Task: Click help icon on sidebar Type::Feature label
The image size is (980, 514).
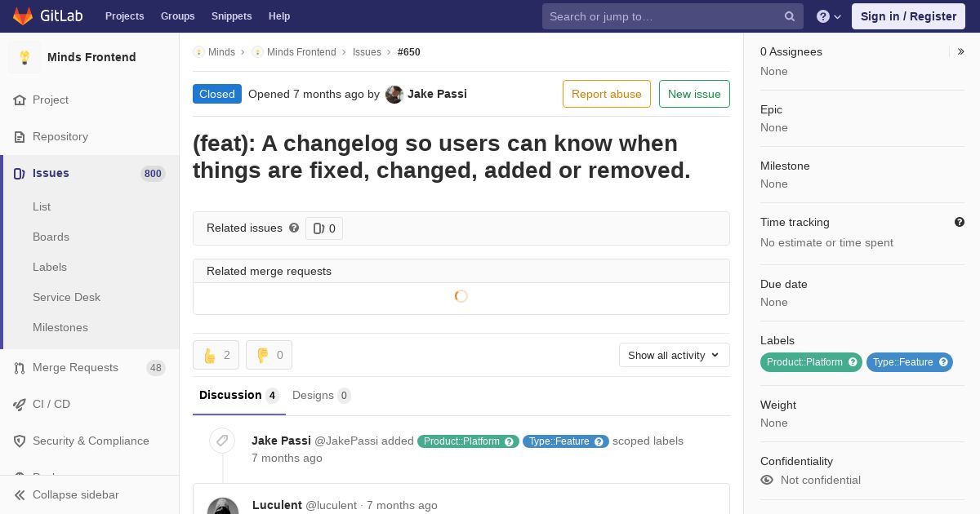Action: click(943, 362)
